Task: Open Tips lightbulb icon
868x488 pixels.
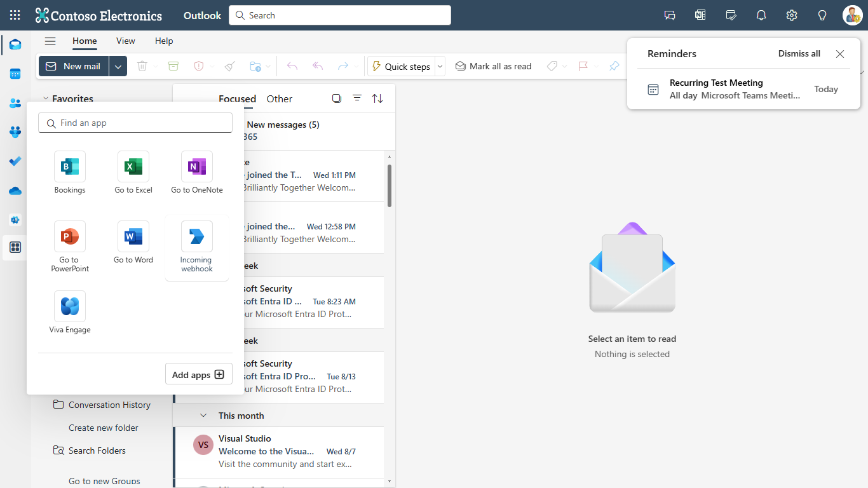Action: pos(822,15)
